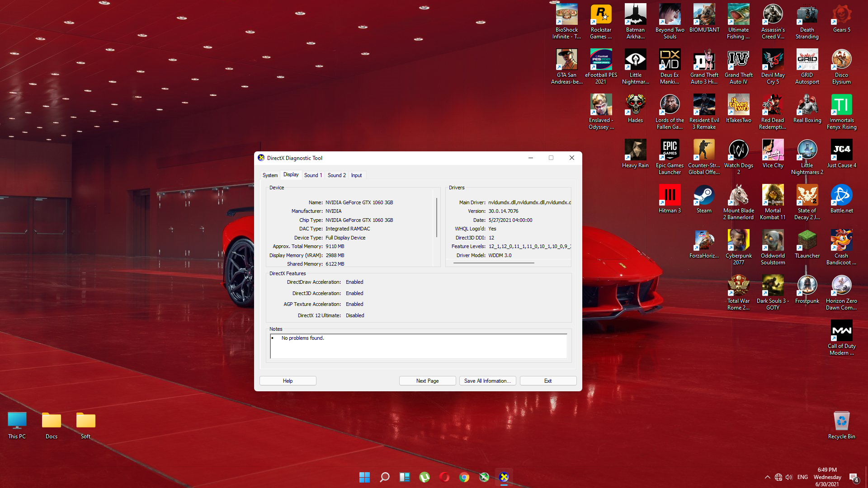Click the Drivers panel horizontal scrollbar
This screenshot has height=488, width=868.
494,263
